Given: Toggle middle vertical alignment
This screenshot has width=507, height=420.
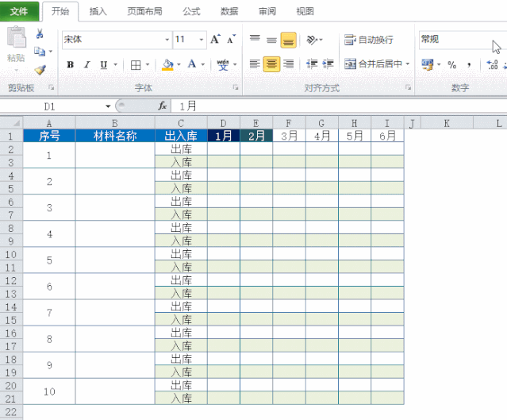Looking at the screenshot, I should [x=271, y=40].
